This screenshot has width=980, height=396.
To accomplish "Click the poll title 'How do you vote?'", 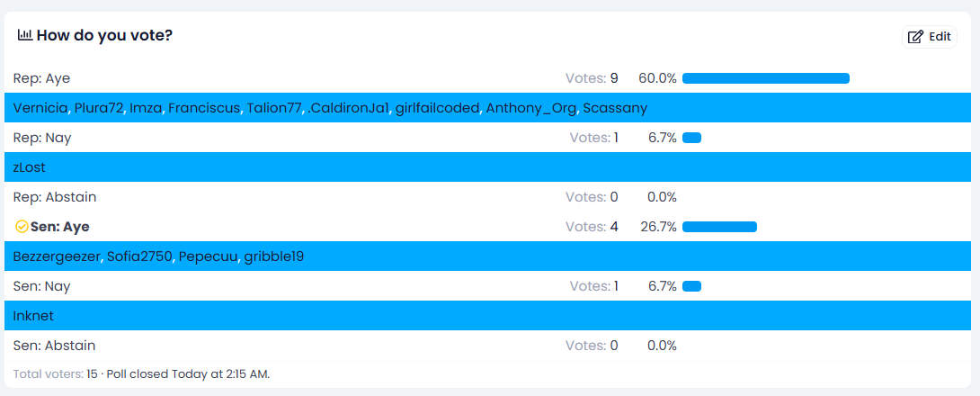I will (104, 35).
